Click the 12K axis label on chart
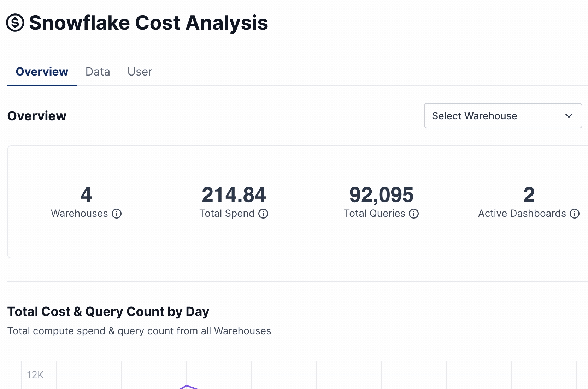 point(35,375)
